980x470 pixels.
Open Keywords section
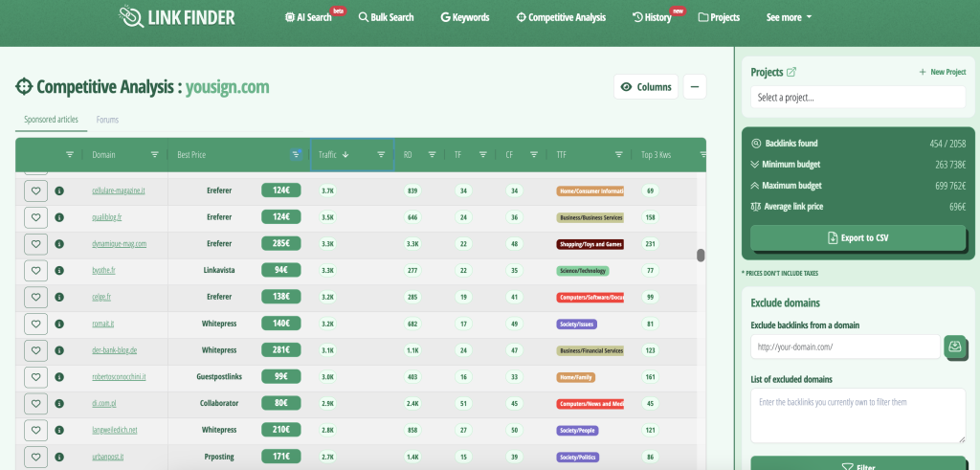point(465,17)
